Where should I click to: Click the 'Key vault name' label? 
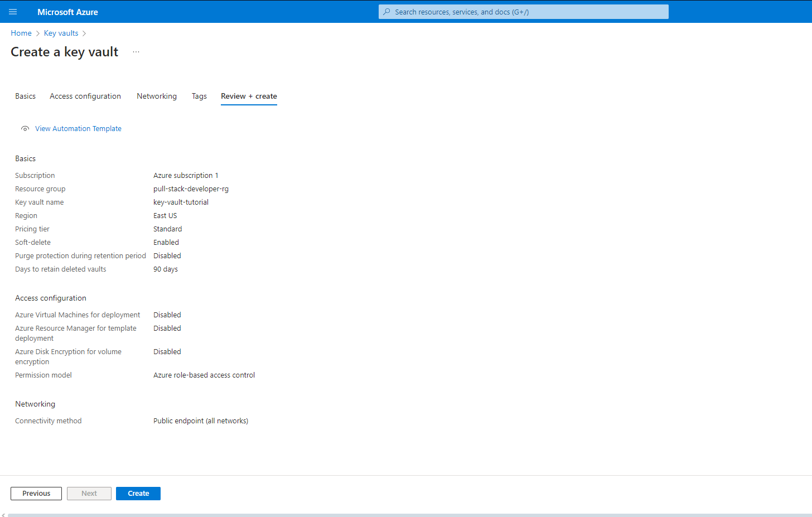click(x=40, y=202)
